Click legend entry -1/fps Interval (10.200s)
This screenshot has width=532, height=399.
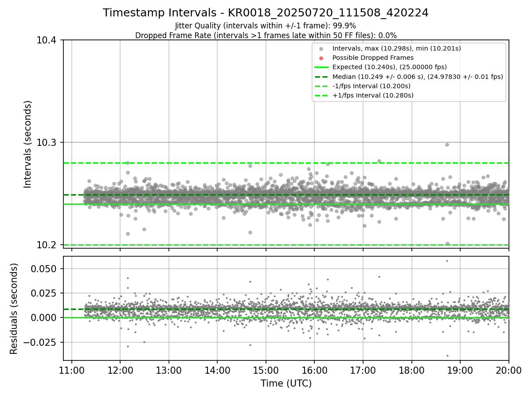click(x=372, y=86)
